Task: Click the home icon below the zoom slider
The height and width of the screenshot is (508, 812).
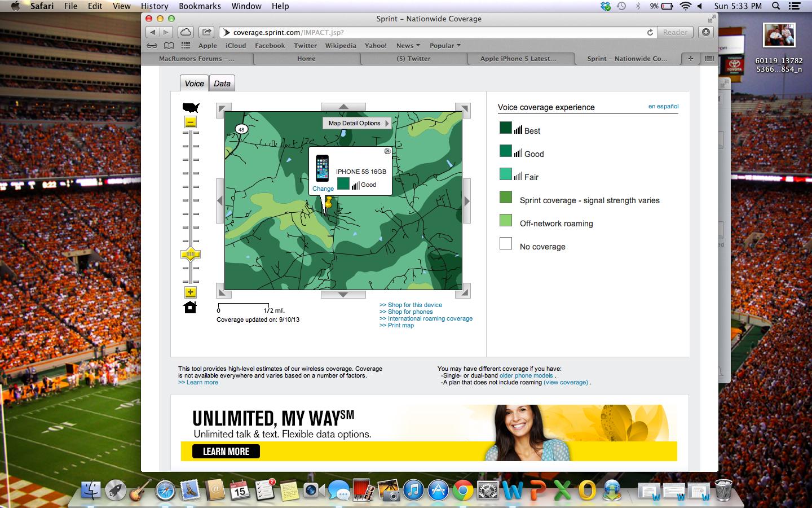Action: coord(190,307)
